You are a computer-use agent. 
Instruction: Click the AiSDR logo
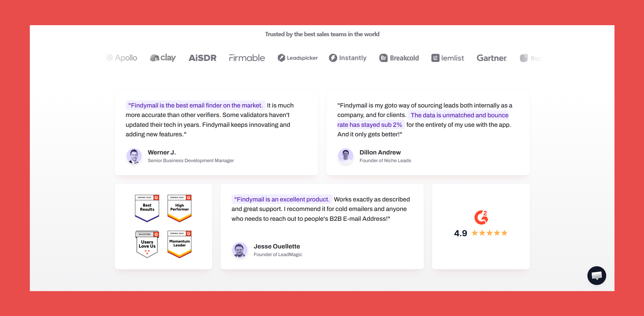coord(202,58)
